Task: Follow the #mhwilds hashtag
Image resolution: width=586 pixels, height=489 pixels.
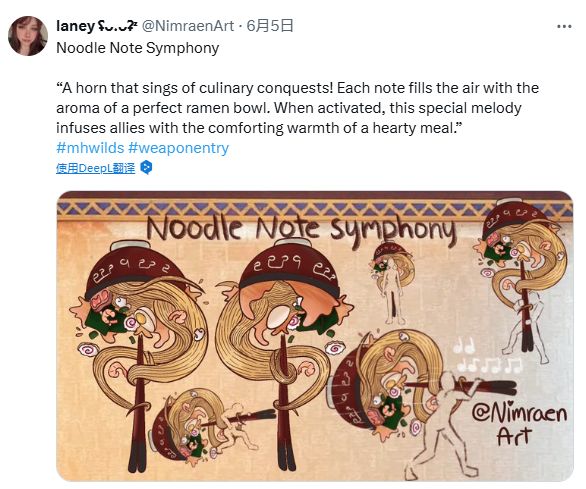Action: (90, 148)
